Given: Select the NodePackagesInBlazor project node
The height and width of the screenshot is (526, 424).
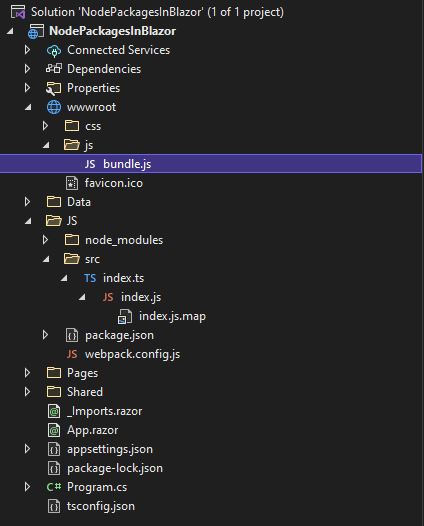Looking at the screenshot, I should 112,31.
